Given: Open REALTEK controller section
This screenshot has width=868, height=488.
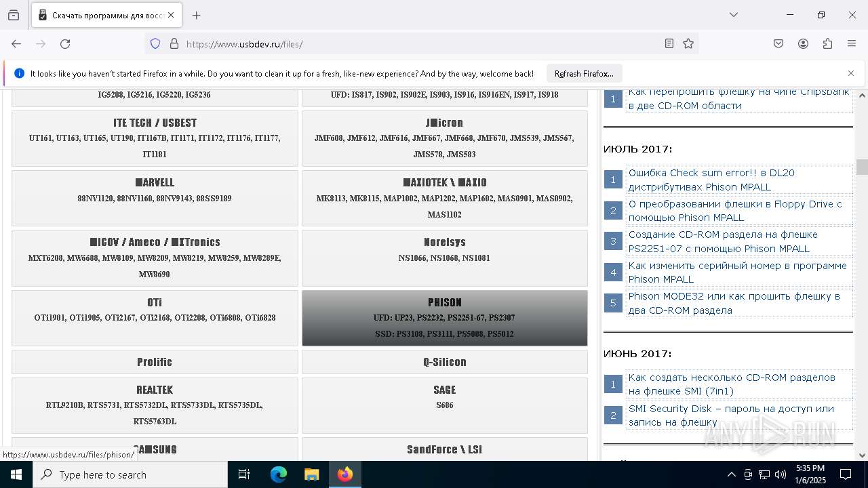Looking at the screenshot, I should [x=155, y=405].
